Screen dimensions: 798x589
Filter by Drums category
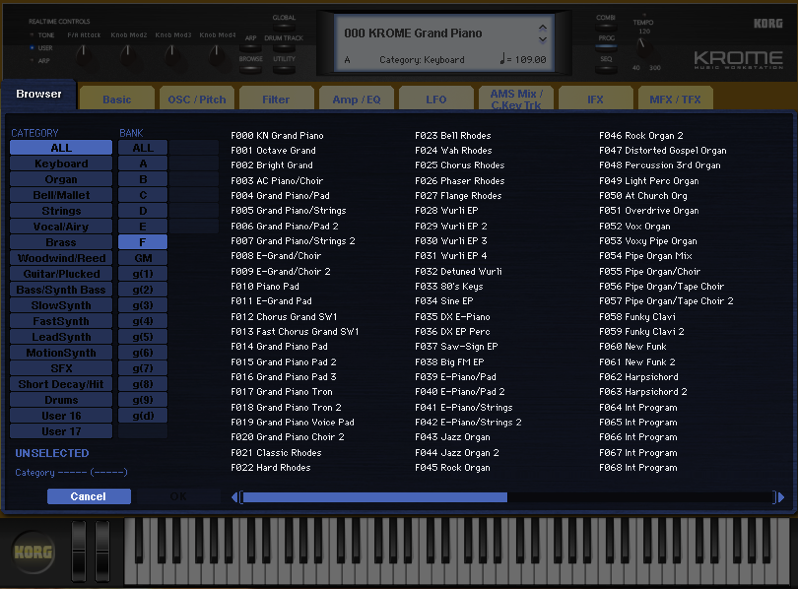(x=61, y=400)
